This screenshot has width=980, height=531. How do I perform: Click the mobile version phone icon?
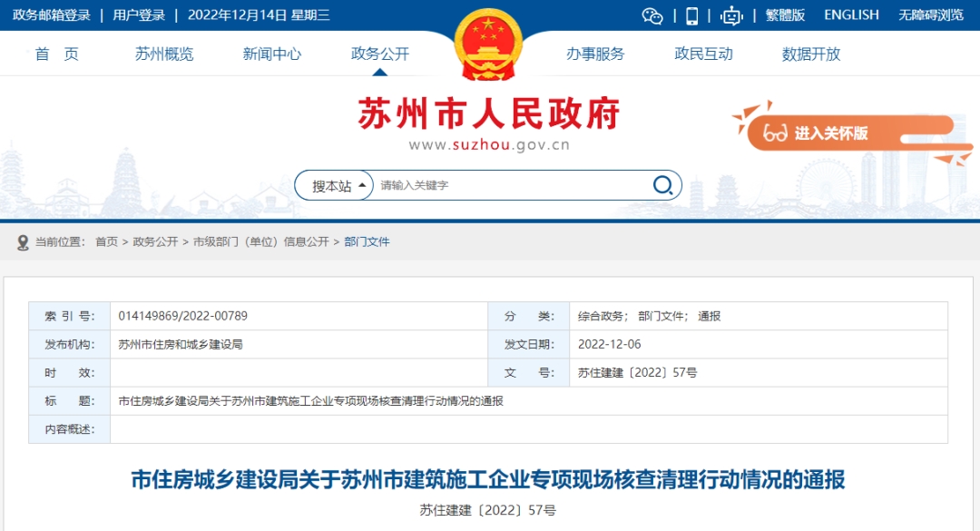691,15
